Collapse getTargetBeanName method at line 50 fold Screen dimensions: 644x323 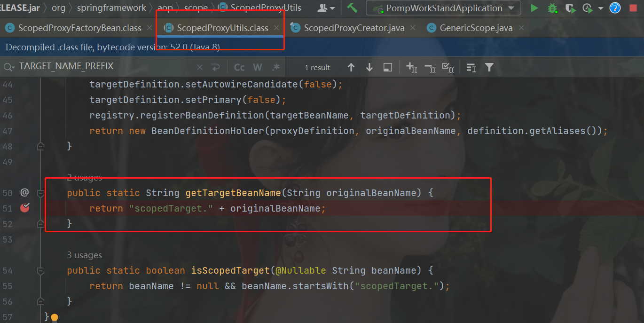[x=41, y=193]
